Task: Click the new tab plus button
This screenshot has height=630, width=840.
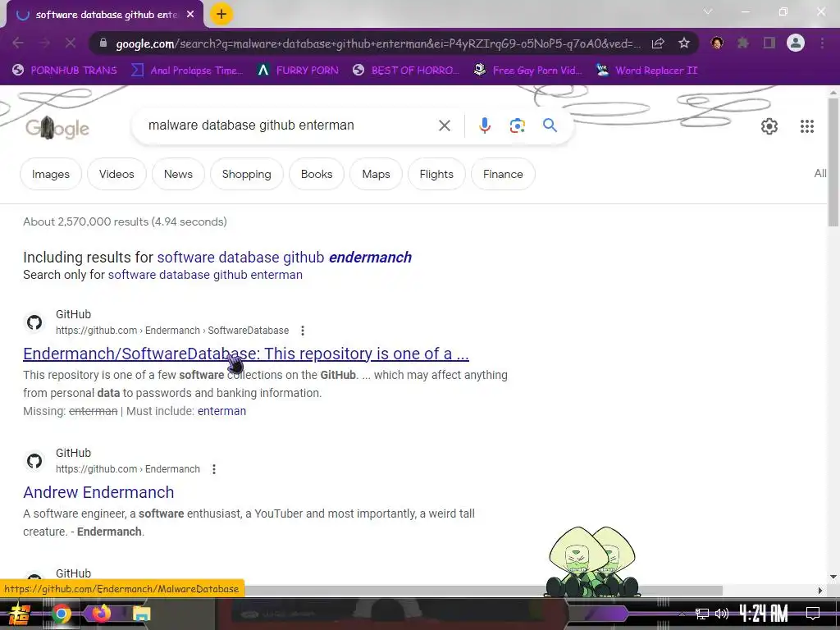Action: (221, 15)
